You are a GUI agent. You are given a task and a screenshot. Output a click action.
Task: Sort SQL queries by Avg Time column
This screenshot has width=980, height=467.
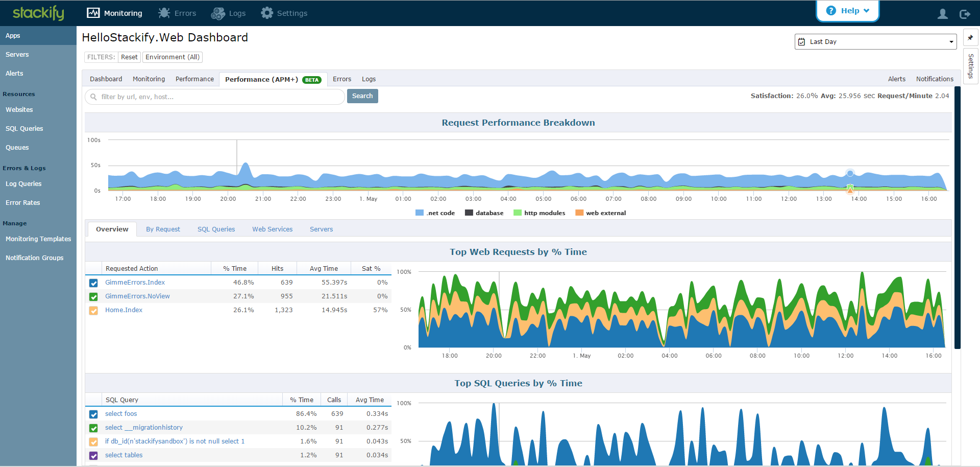pyautogui.click(x=370, y=400)
